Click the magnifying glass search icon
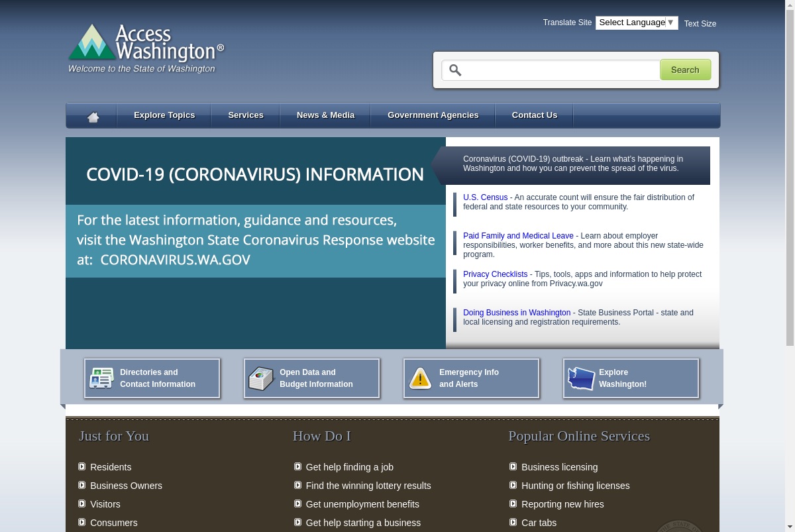Screen dimensions: 795x532 tap(455, 70)
